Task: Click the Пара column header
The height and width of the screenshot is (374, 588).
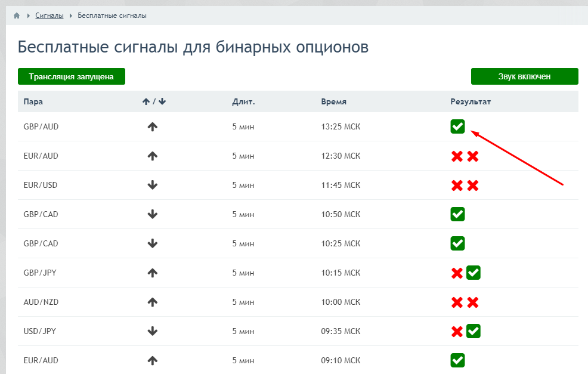Action: (x=33, y=101)
